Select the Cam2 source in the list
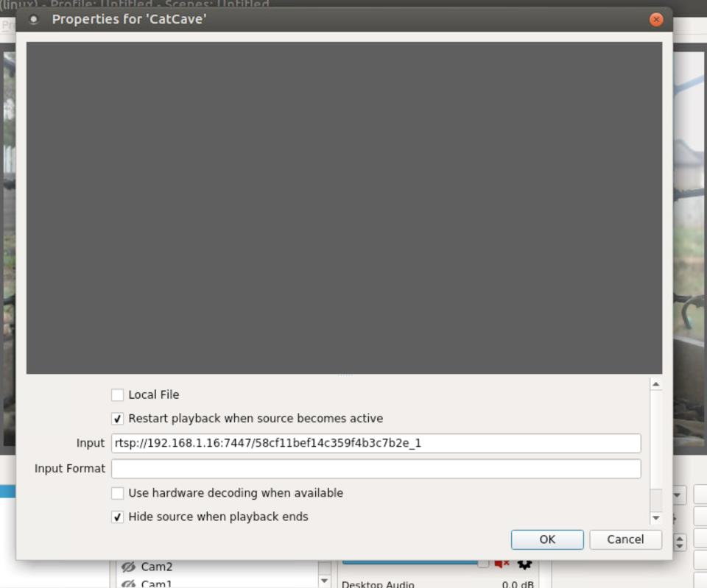 (157, 567)
